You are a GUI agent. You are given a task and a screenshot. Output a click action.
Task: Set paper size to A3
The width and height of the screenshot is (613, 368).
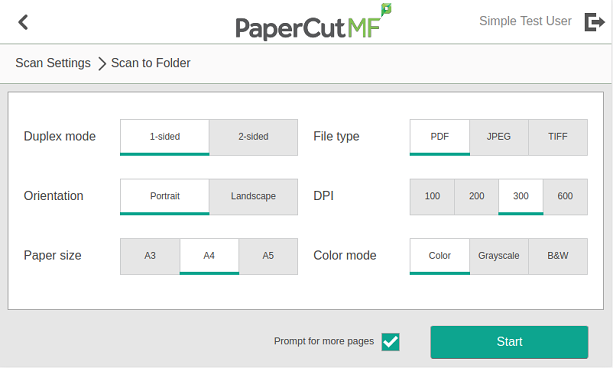tap(150, 256)
